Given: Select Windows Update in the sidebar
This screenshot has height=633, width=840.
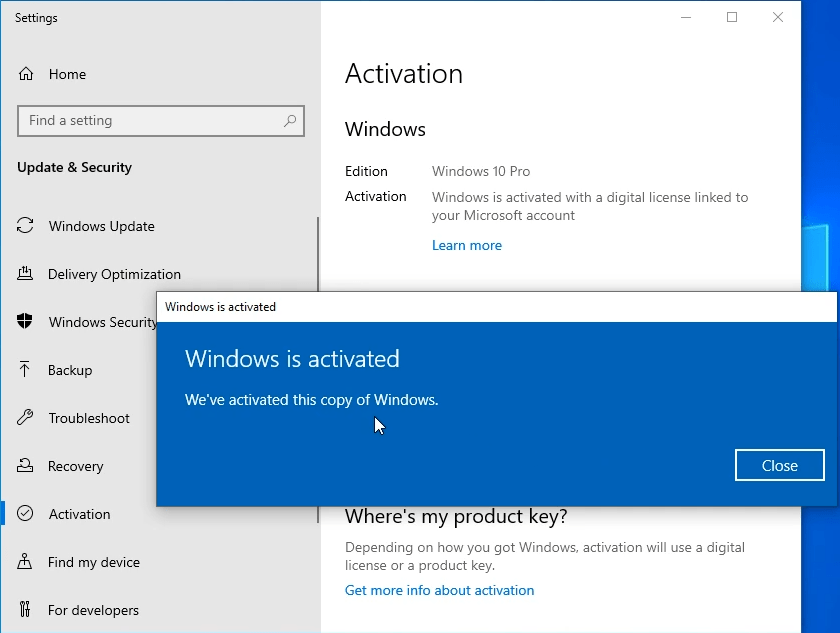Looking at the screenshot, I should pos(101,226).
